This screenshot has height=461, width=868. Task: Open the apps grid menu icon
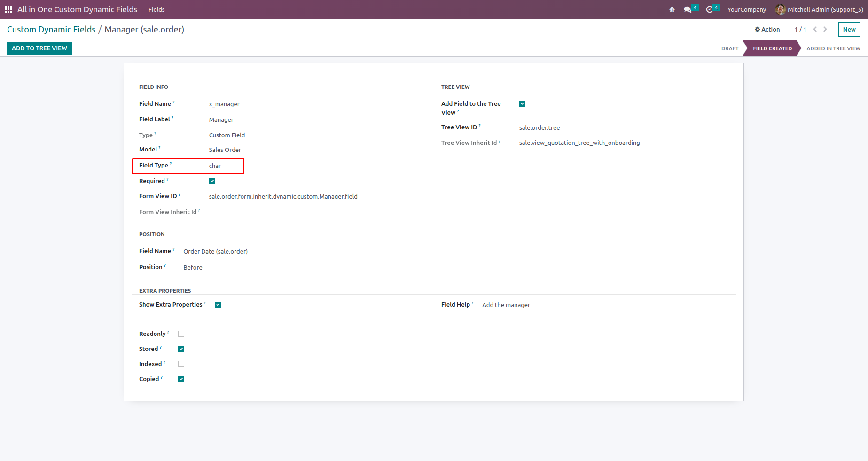[x=8, y=9]
